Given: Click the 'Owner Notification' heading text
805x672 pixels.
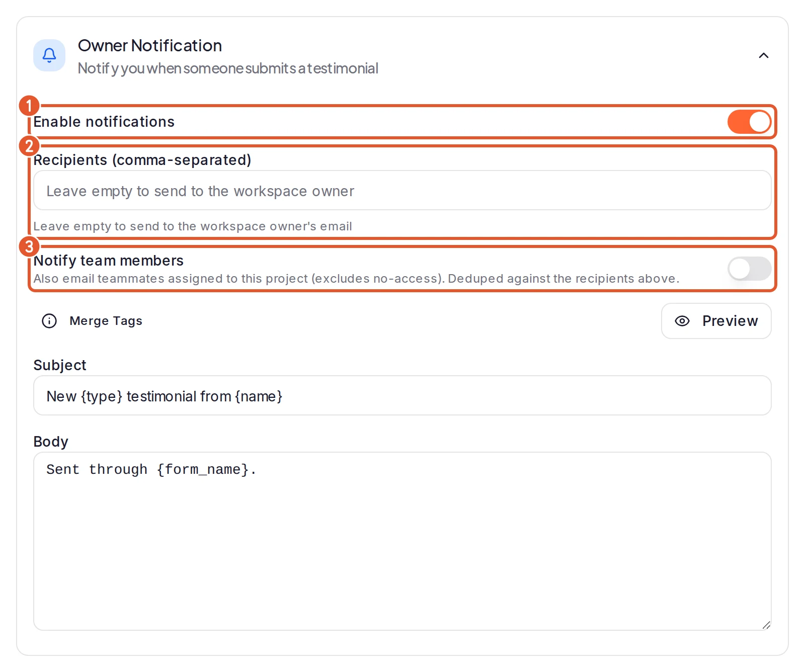Looking at the screenshot, I should 150,46.
